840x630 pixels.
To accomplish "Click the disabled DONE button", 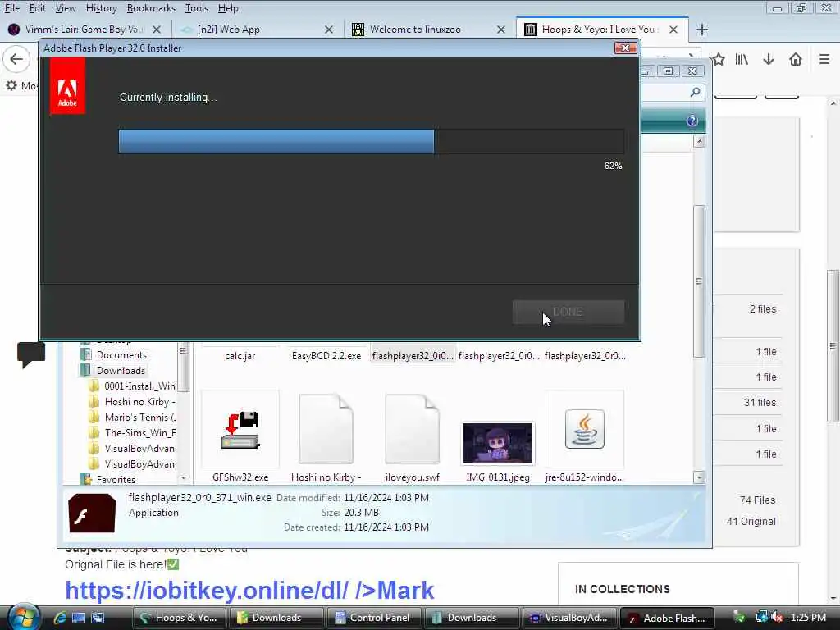I will 568,312.
